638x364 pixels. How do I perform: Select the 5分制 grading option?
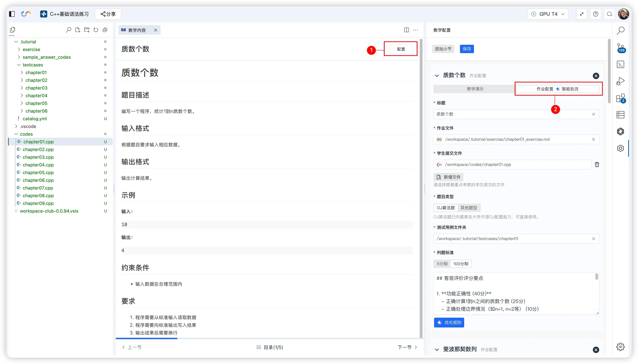(x=442, y=264)
